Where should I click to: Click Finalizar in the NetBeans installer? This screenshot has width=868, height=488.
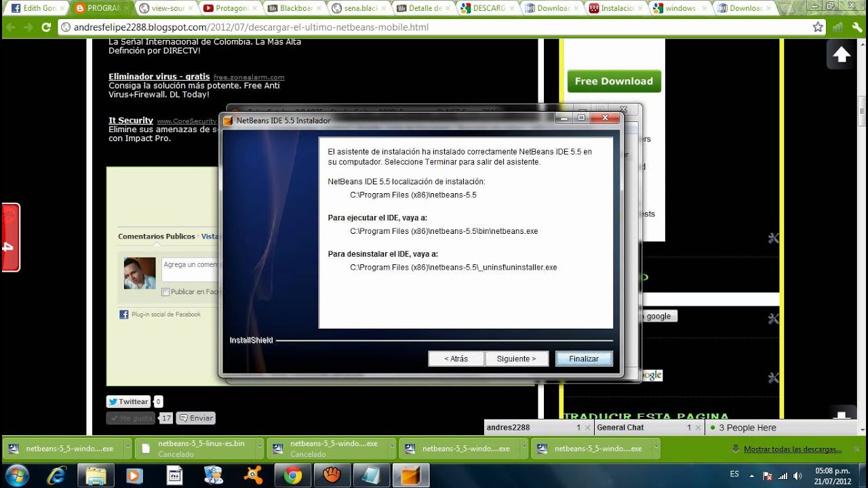[584, 359]
